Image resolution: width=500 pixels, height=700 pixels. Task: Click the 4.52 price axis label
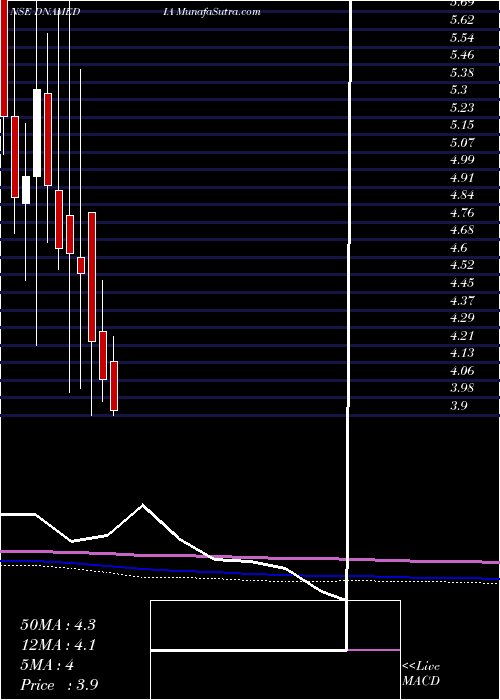[462, 265]
